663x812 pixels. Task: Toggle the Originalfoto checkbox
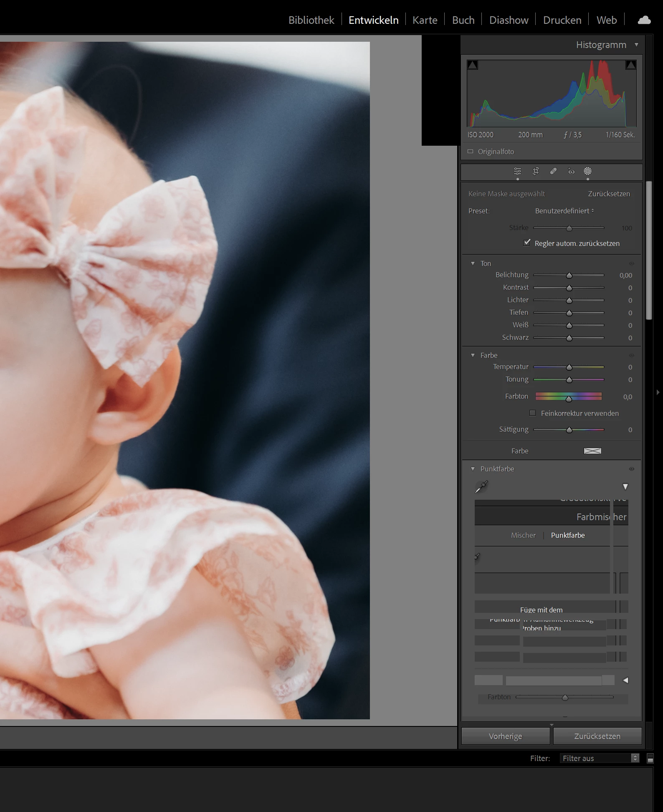pos(471,152)
